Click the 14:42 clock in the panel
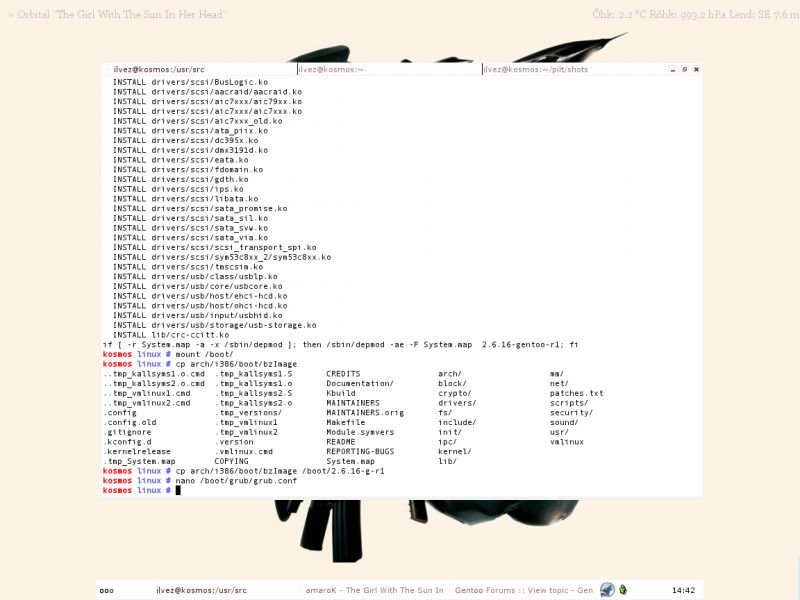Image resolution: width=800 pixels, height=600 pixels. [683, 590]
